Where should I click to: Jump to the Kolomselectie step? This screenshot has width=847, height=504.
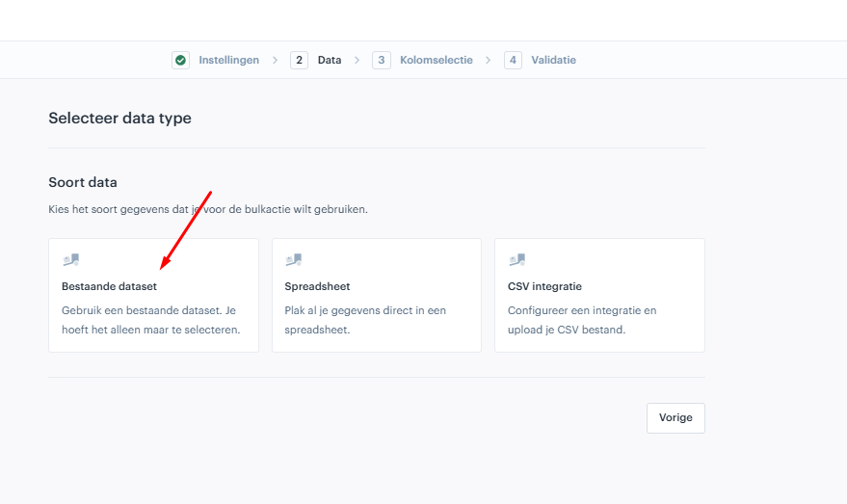[436, 60]
